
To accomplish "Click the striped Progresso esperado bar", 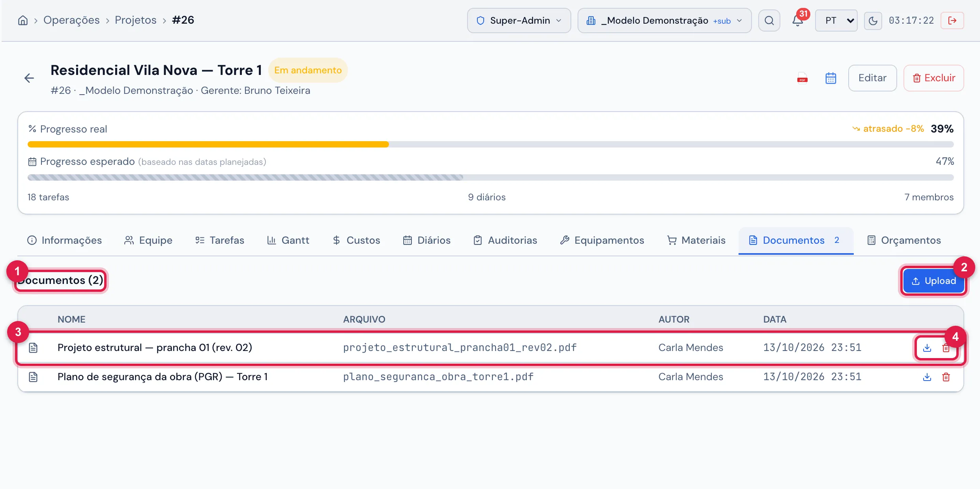I will tap(245, 177).
